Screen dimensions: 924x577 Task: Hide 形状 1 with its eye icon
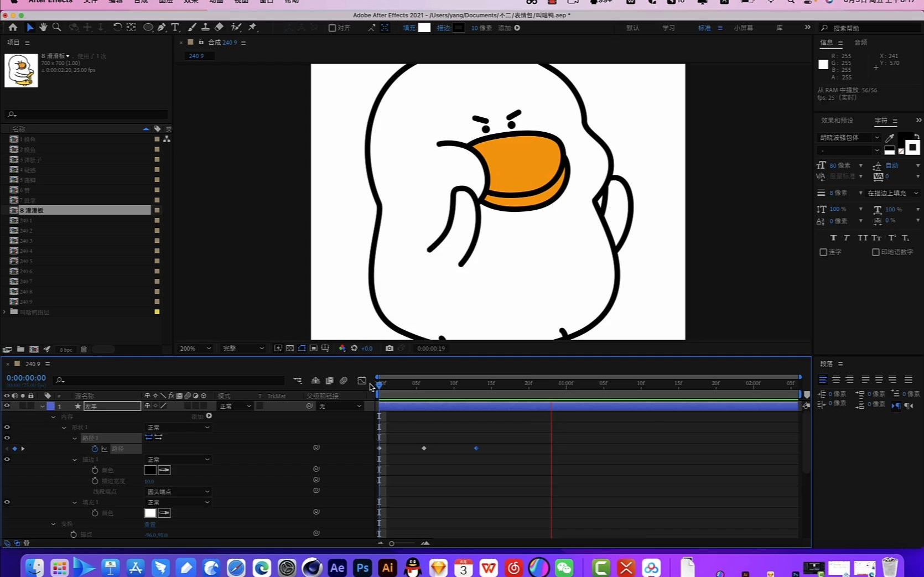click(7, 427)
